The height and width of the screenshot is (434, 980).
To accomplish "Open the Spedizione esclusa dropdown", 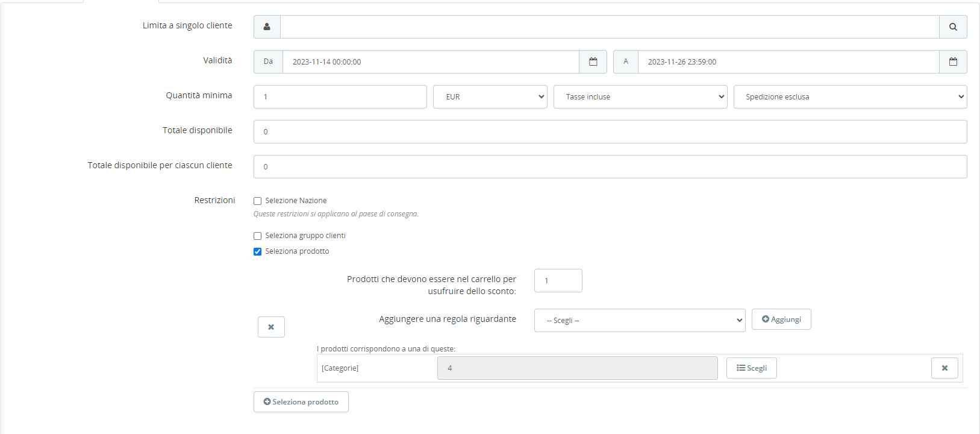I will pyautogui.click(x=849, y=97).
